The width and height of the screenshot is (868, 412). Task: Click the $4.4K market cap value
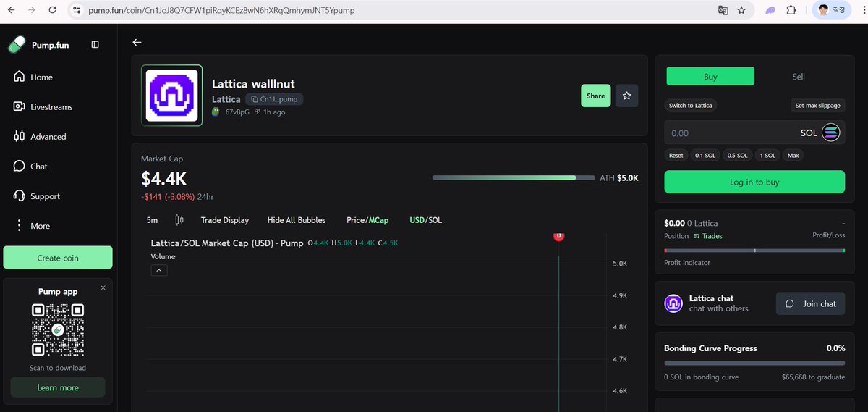tap(163, 179)
